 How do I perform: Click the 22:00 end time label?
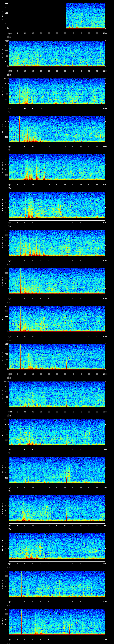105,487
